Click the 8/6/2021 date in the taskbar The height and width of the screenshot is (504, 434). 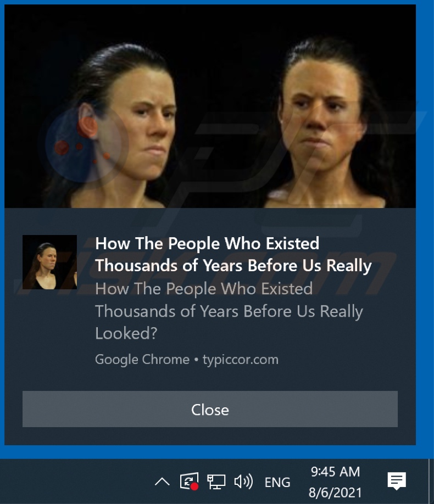click(x=335, y=492)
